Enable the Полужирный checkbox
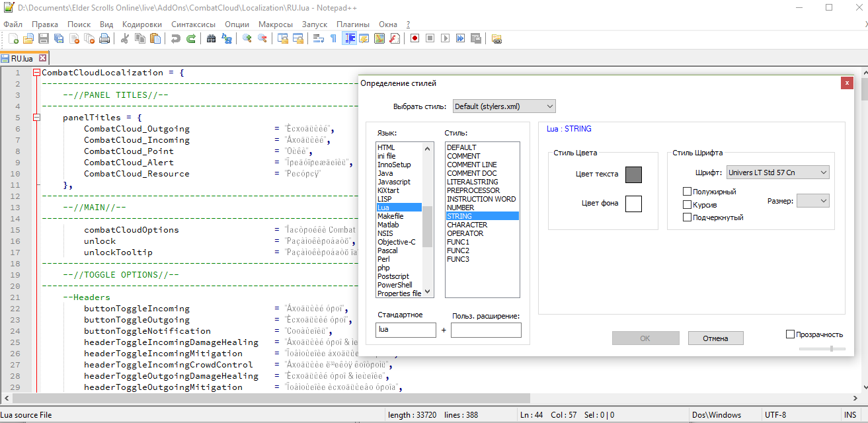 688,192
